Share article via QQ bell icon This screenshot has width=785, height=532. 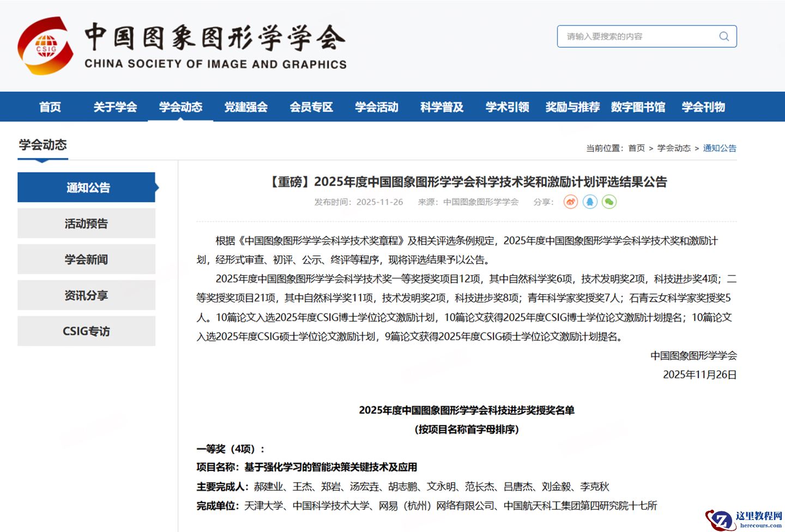tap(590, 202)
